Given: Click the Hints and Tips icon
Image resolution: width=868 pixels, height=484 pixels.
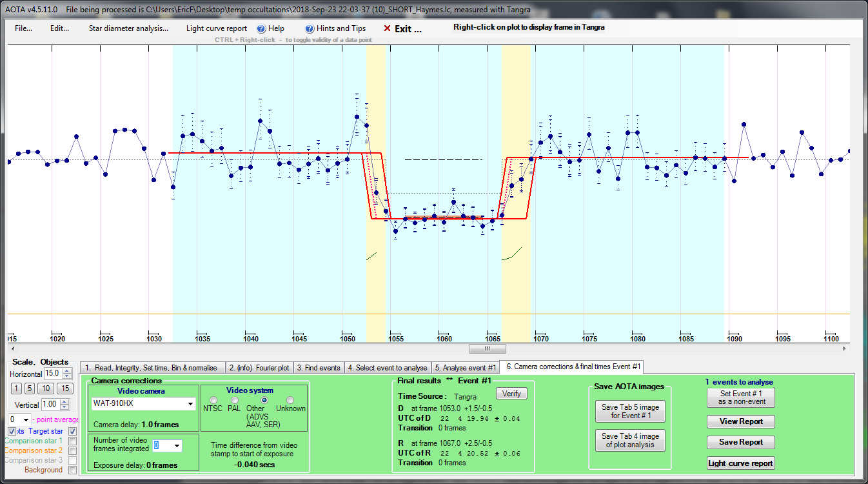Looking at the screenshot, I should pyautogui.click(x=310, y=29).
